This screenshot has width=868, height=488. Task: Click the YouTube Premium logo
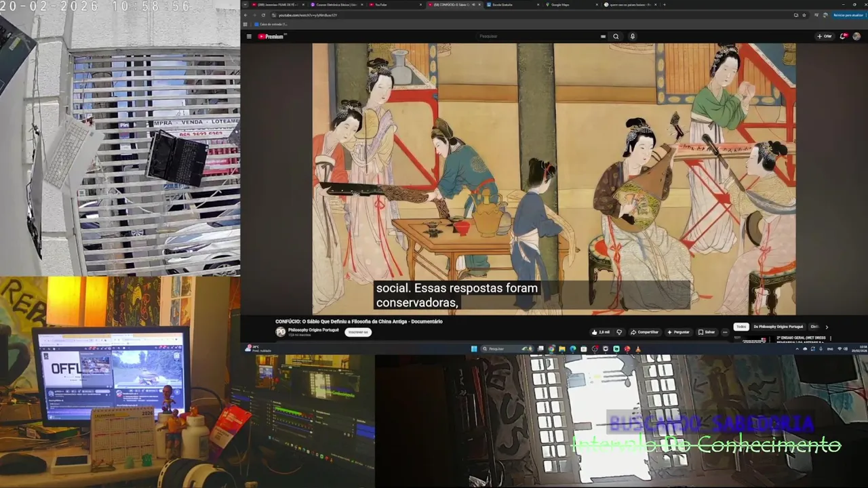(x=271, y=37)
